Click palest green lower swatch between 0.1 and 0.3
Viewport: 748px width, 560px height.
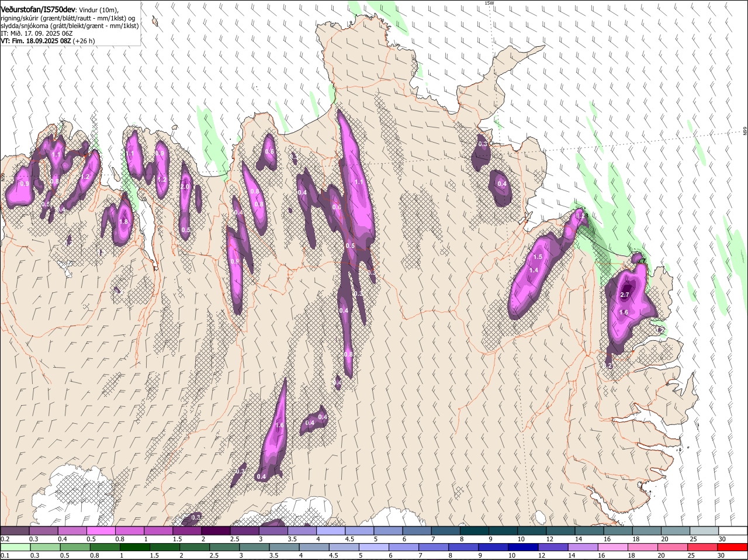[15, 547]
